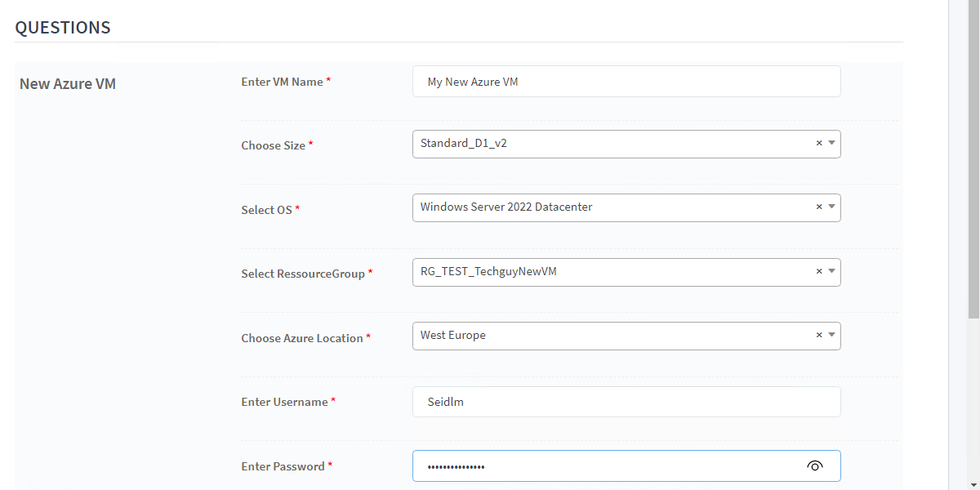Clear the West Europe location selection

click(819, 335)
